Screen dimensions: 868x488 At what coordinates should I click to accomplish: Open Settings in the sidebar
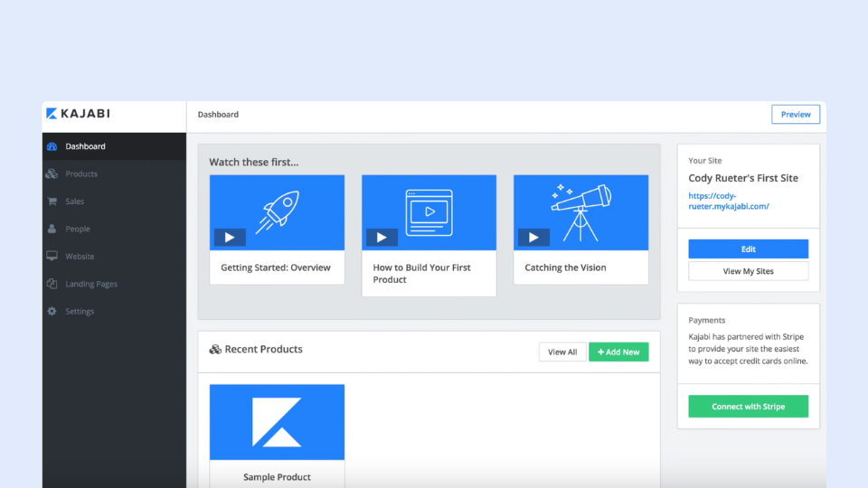point(114,312)
